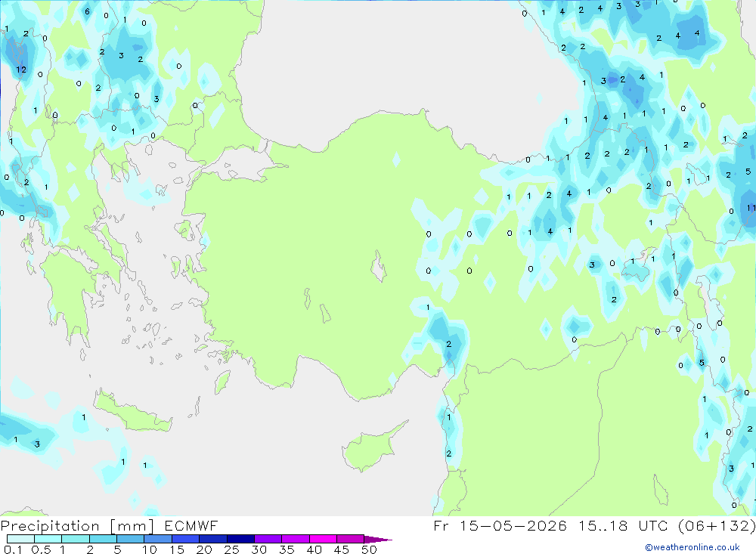This screenshot has width=756, height=554.
Task: Click the 0.5–1 mm legend color swatch
Action: [x=48, y=539]
